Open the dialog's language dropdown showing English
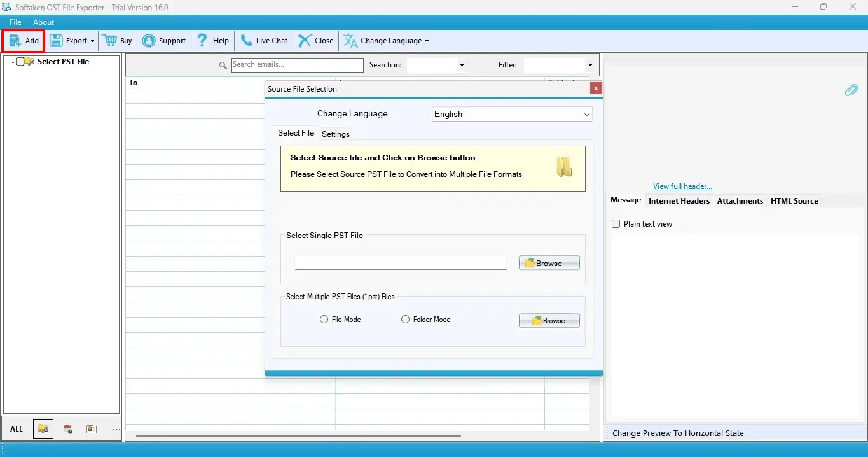 pyautogui.click(x=512, y=114)
